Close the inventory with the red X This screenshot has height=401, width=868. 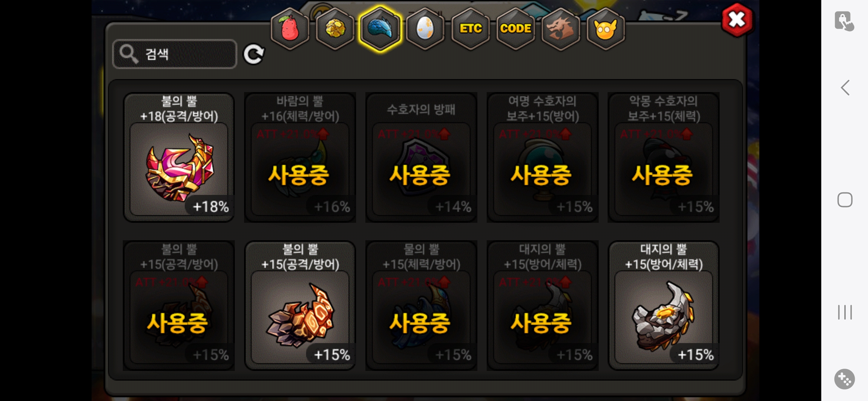737,20
